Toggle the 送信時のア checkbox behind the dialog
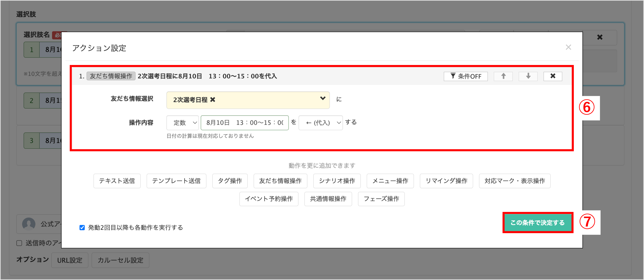This screenshot has width=644, height=280. tap(19, 243)
